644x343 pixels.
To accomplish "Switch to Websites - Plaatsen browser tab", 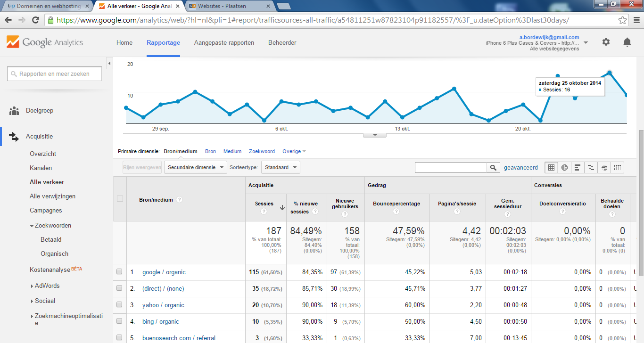I will (x=229, y=6).
